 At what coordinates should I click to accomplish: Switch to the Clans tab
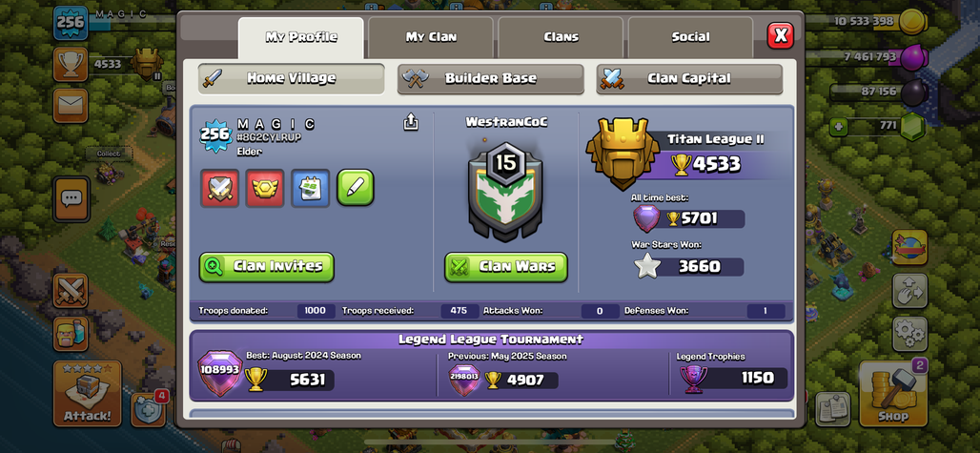pyautogui.click(x=561, y=37)
